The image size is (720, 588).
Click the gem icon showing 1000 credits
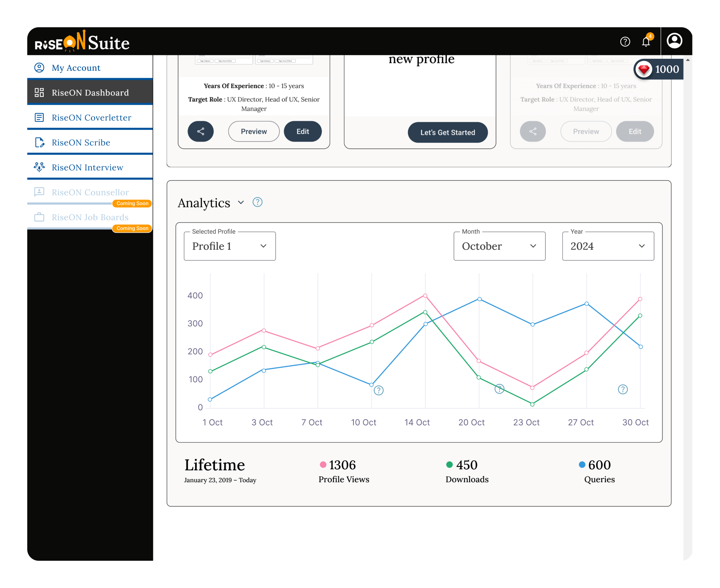644,69
